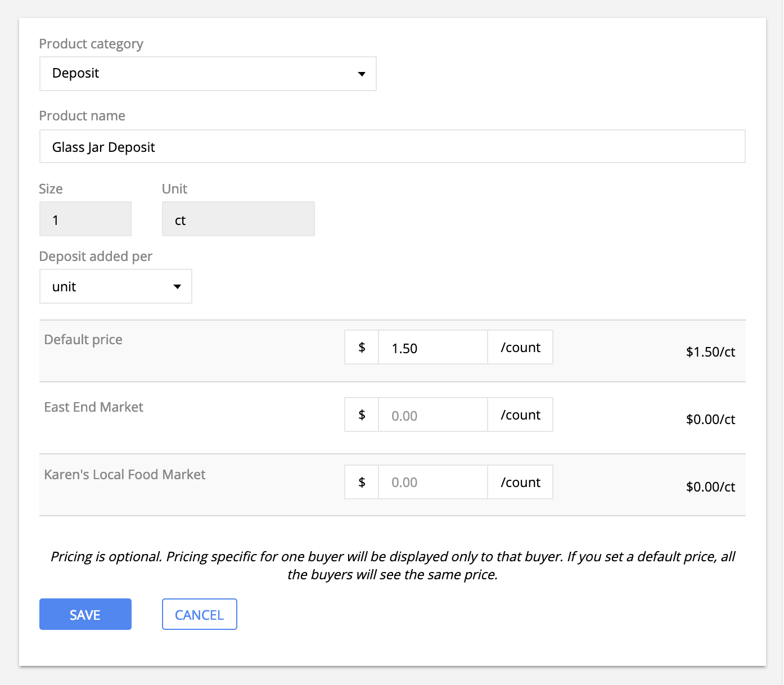Click the Unit field showing ct
Viewport: 784px width, 685px height.
[238, 219]
